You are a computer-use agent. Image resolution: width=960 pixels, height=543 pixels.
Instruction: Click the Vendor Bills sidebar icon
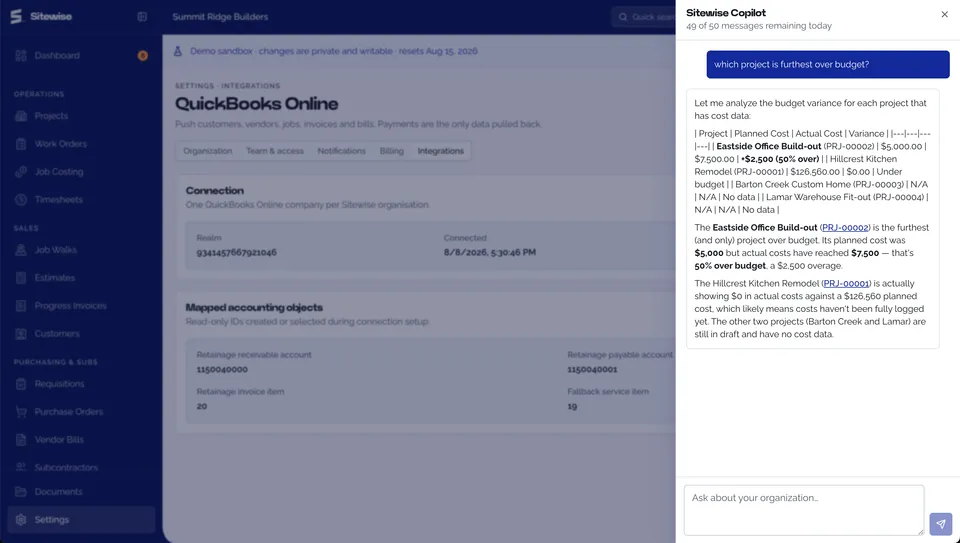21,440
